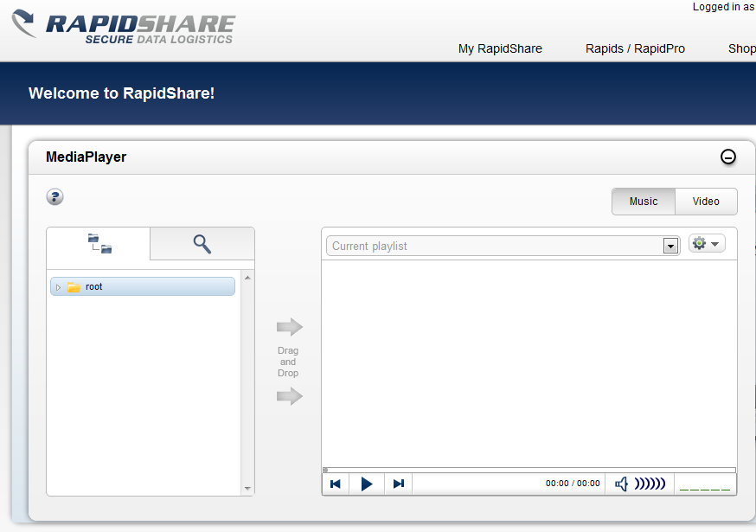
Task: Select the root folder item
Action: [94, 286]
